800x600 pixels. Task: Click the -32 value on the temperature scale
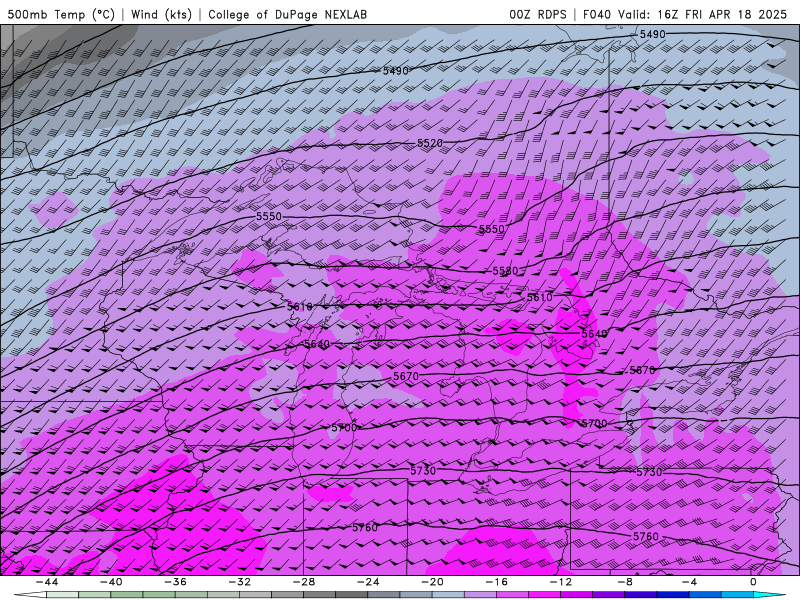[239, 582]
